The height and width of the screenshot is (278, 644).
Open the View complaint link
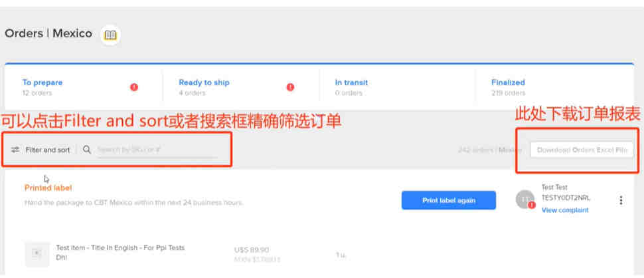click(564, 210)
